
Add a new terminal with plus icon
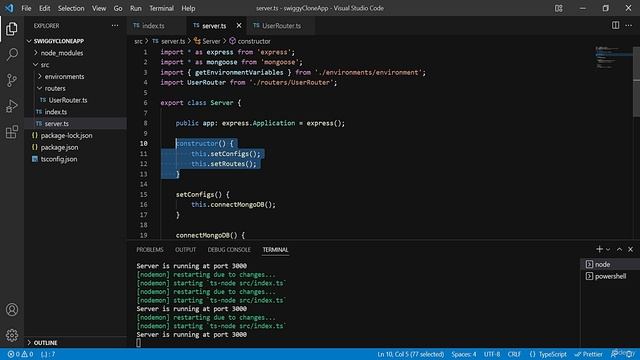point(599,249)
